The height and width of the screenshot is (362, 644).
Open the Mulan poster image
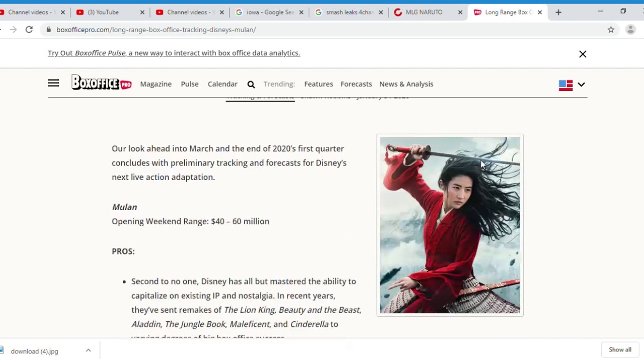(x=450, y=225)
